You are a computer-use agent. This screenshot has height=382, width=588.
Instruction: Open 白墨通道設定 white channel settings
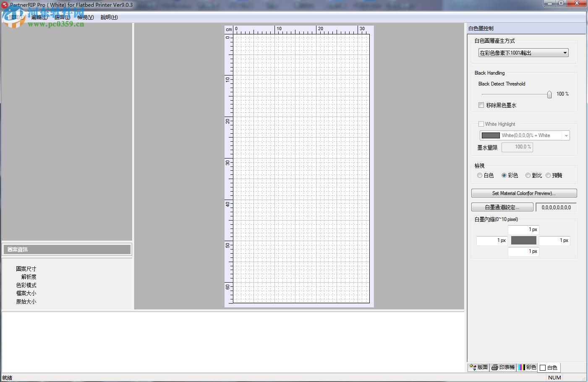point(502,207)
